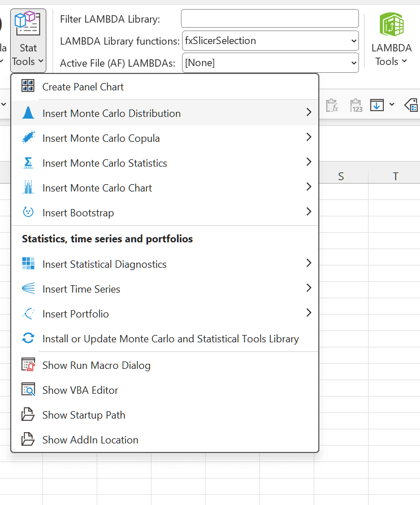Viewport: 420px width, 505px height.
Task: Click the Monte Carlo Copula scatter icon
Action: [28, 137]
